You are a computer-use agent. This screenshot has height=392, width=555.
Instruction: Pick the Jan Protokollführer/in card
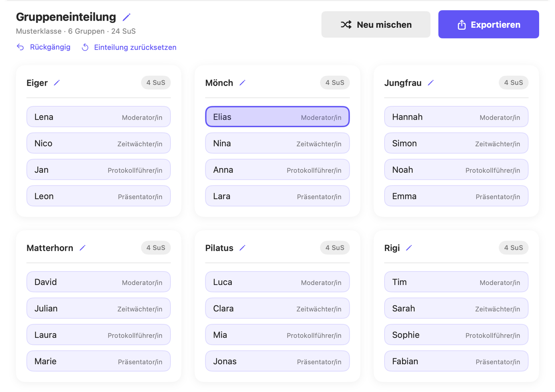pos(99,170)
